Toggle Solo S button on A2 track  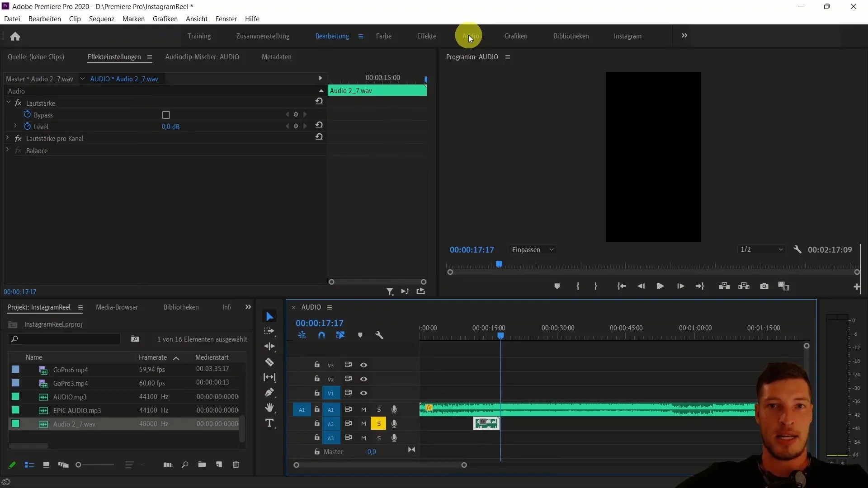[x=378, y=424]
